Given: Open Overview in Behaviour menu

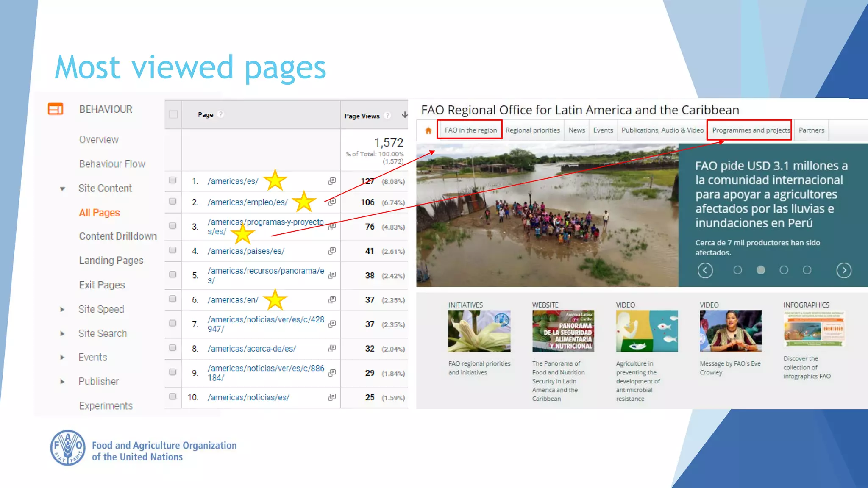Looking at the screenshot, I should [99, 140].
